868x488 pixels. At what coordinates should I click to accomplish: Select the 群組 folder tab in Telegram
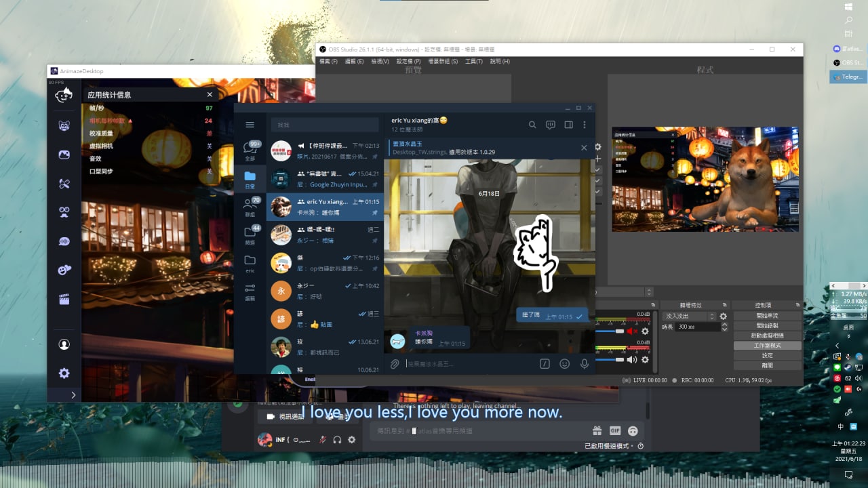pos(250,206)
